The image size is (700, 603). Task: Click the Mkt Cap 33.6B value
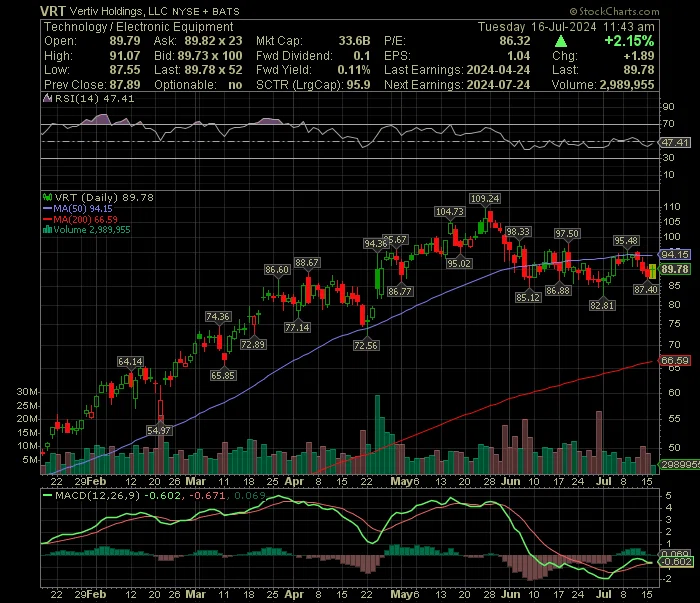tap(354, 41)
